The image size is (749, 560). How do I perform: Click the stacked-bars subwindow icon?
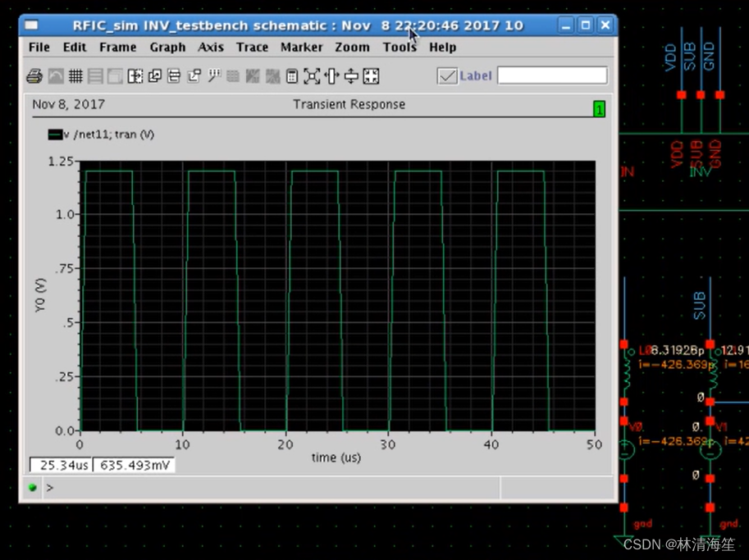tap(174, 76)
